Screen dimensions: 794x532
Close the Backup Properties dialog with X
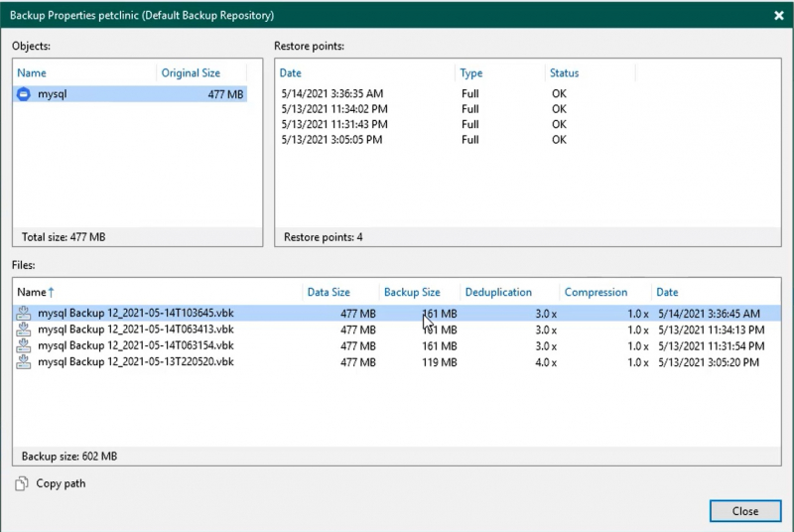tap(779, 15)
